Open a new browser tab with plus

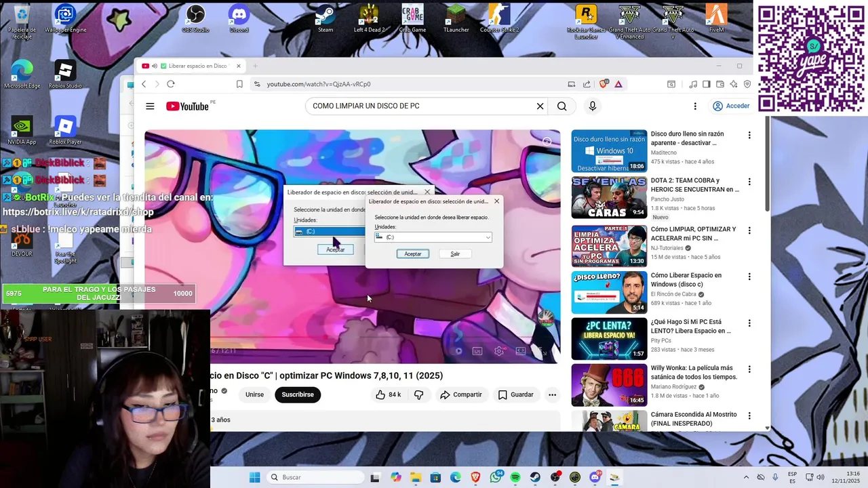point(255,66)
